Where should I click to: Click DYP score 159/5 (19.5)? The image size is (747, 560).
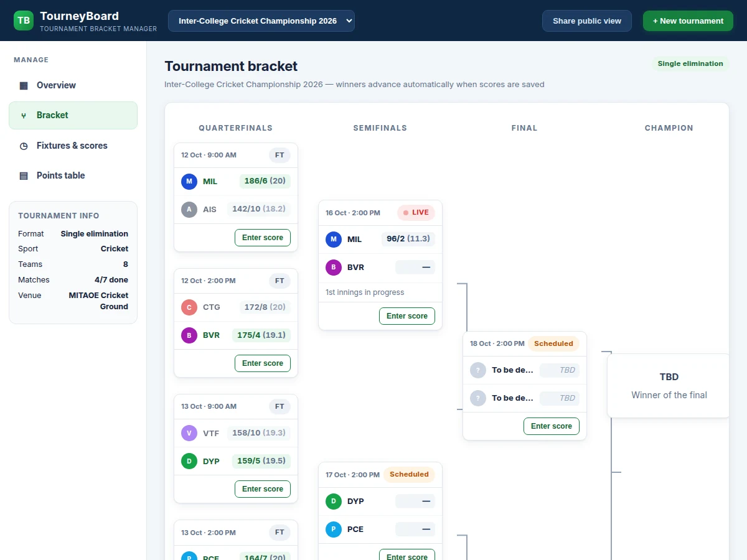pos(261,460)
